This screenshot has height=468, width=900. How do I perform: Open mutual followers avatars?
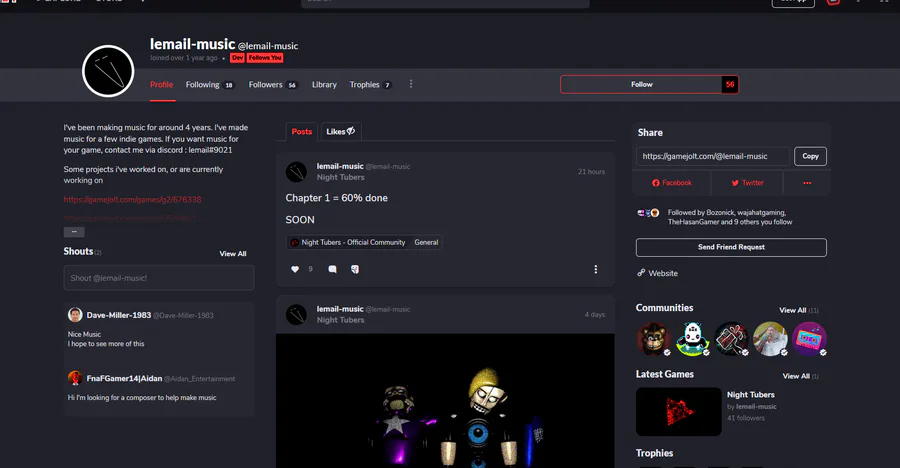pyautogui.click(x=649, y=213)
